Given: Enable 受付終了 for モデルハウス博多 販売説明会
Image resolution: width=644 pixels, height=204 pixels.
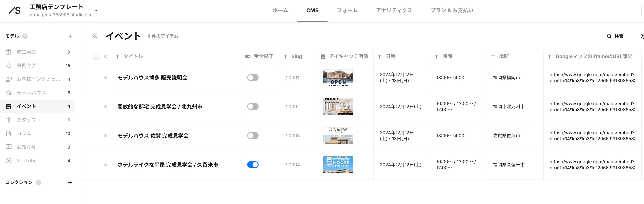Looking at the screenshot, I should 253,77.
